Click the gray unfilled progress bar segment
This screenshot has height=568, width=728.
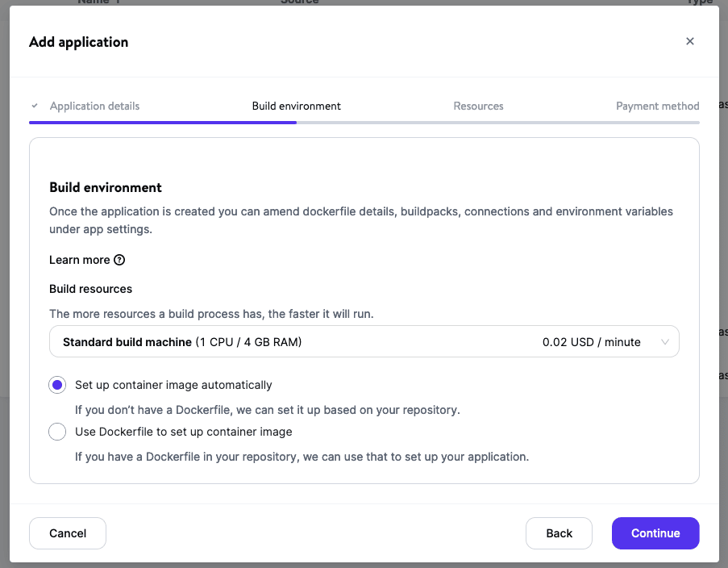497,123
